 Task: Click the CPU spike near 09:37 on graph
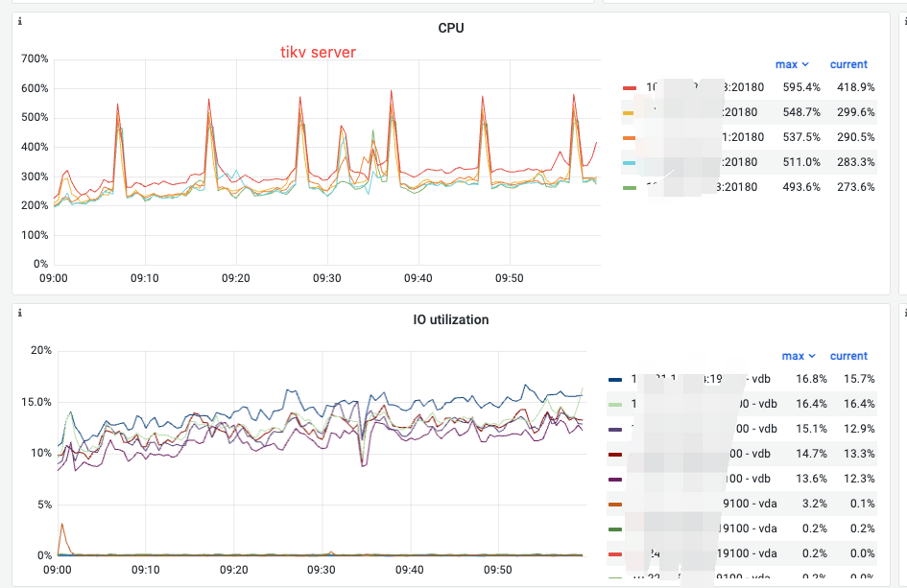392,91
